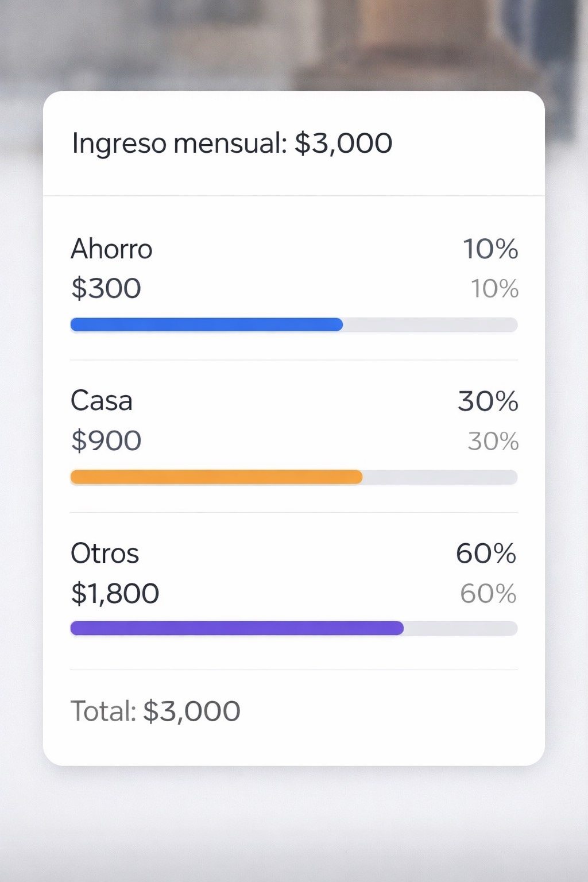This screenshot has width=588, height=882.
Task: Click the unfilled gray end of Casa bar
Action: coord(440,477)
